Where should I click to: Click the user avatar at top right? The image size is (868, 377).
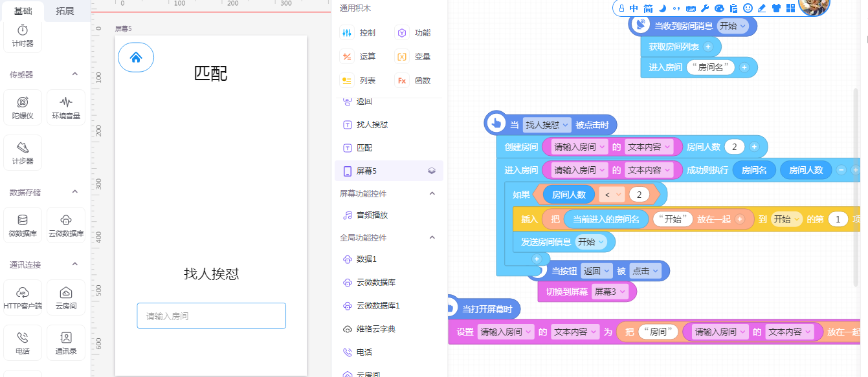(x=814, y=5)
